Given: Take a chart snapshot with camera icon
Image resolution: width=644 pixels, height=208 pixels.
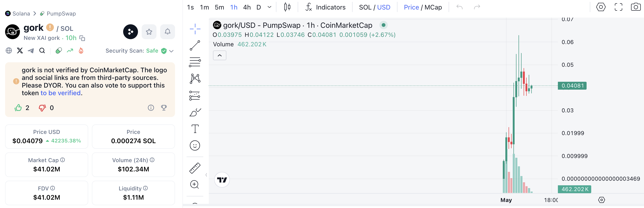Looking at the screenshot, I should point(635,7).
